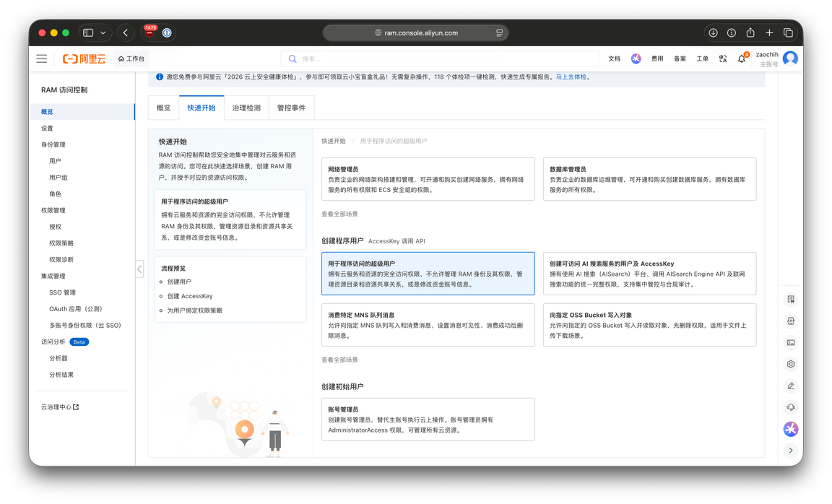Open the right rail support headset icon

tap(791, 407)
